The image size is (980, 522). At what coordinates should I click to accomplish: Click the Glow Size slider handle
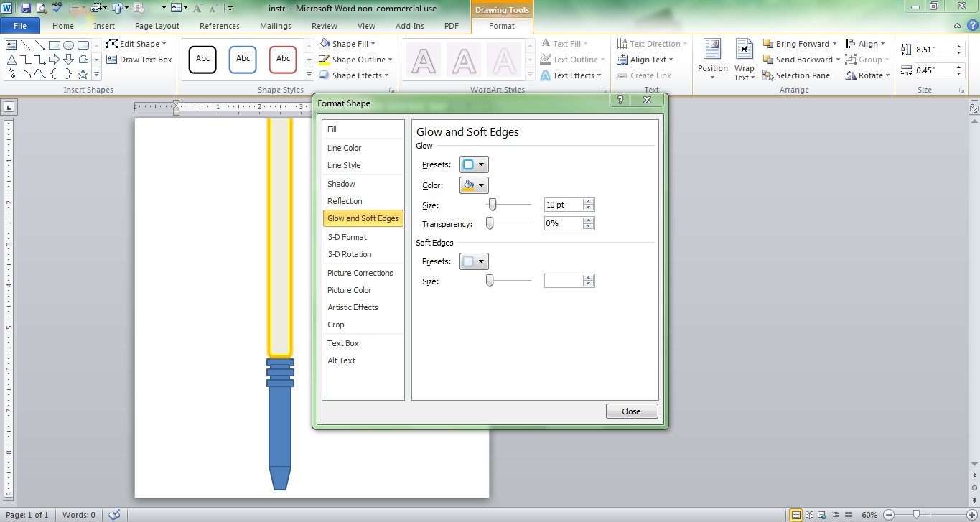[493, 205]
